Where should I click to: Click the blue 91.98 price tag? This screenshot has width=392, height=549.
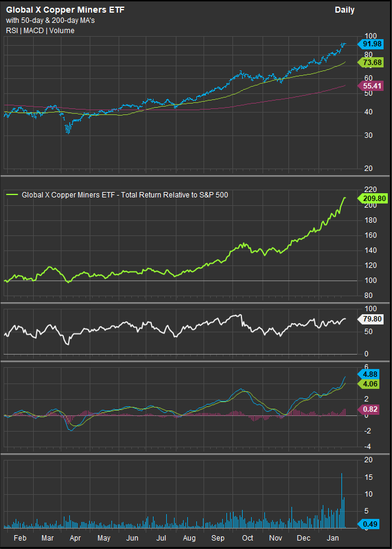click(x=372, y=44)
